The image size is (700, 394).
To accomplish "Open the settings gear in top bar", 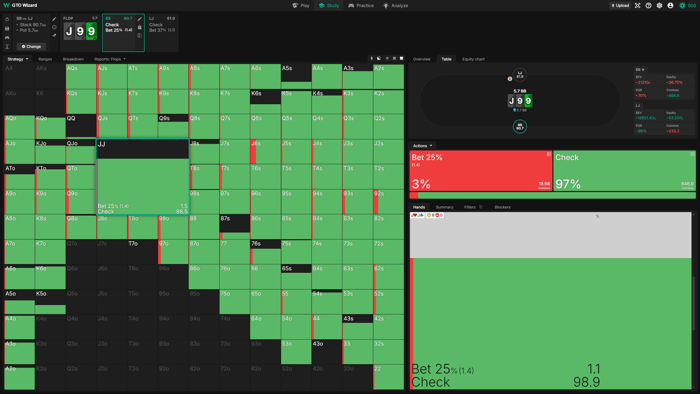I will point(659,5).
